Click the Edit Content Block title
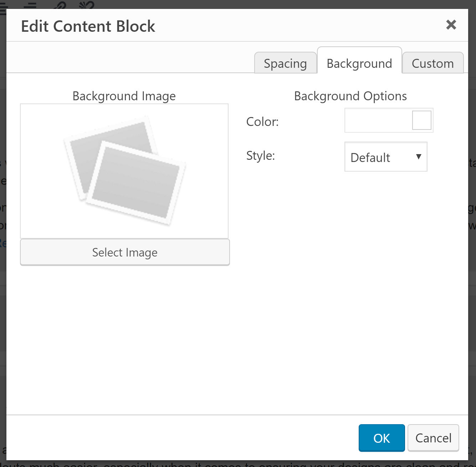The width and height of the screenshot is (476, 467). (88, 26)
